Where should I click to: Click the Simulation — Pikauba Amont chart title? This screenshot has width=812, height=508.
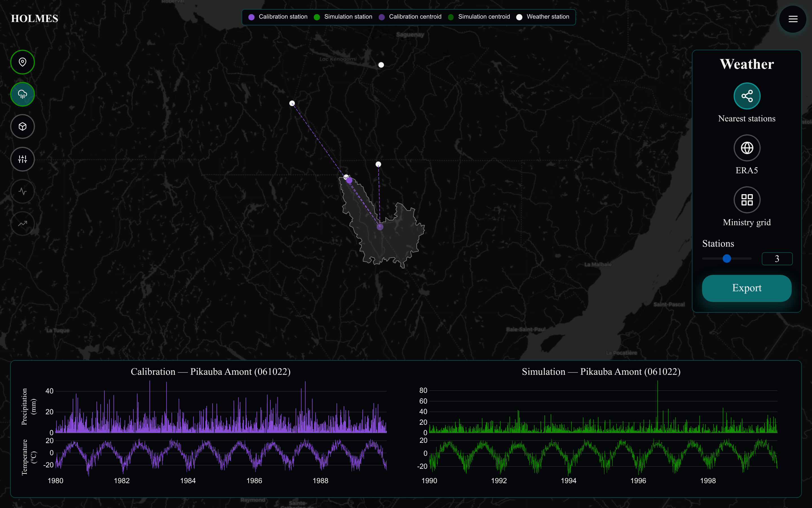[x=601, y=372]
